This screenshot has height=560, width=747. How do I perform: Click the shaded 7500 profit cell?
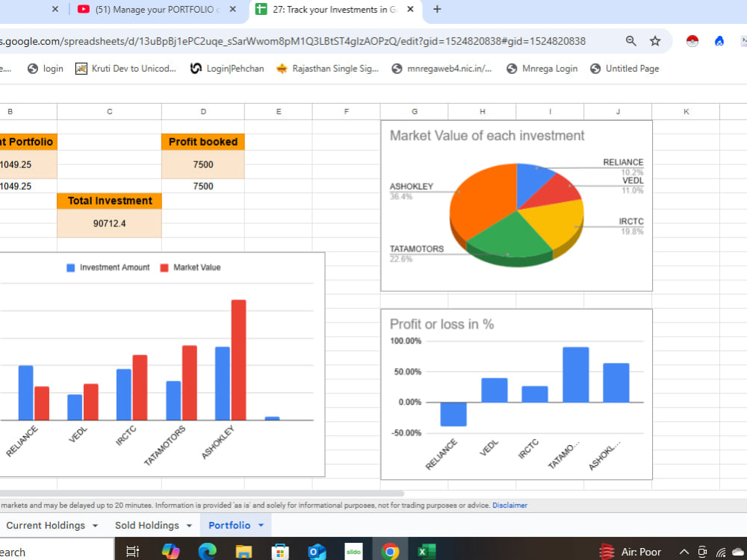(203, 164)
